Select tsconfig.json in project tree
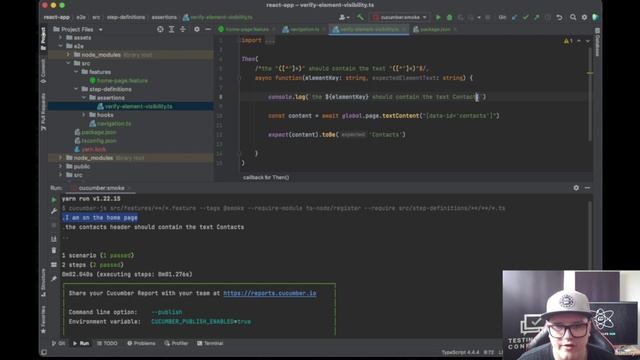 [x=99, y=140]
